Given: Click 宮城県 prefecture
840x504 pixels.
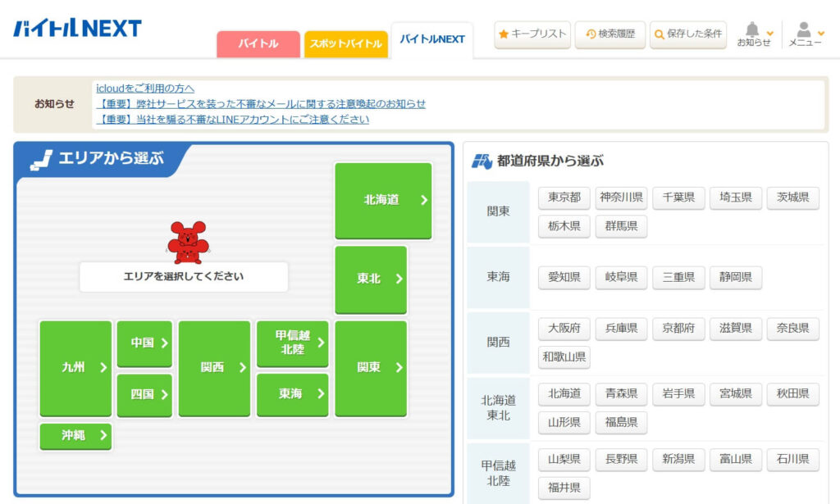Looking at the screenshot, I should [x=736, y=394].
